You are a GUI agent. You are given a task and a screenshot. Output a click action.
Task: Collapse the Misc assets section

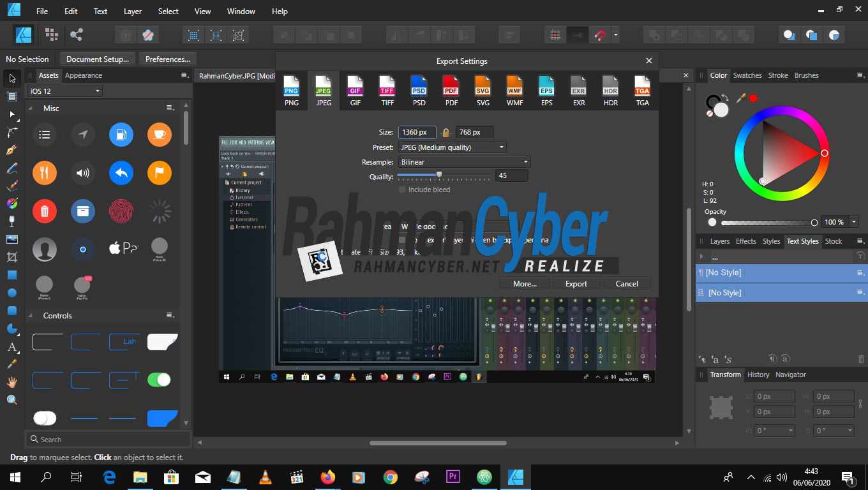click(31, 108)
